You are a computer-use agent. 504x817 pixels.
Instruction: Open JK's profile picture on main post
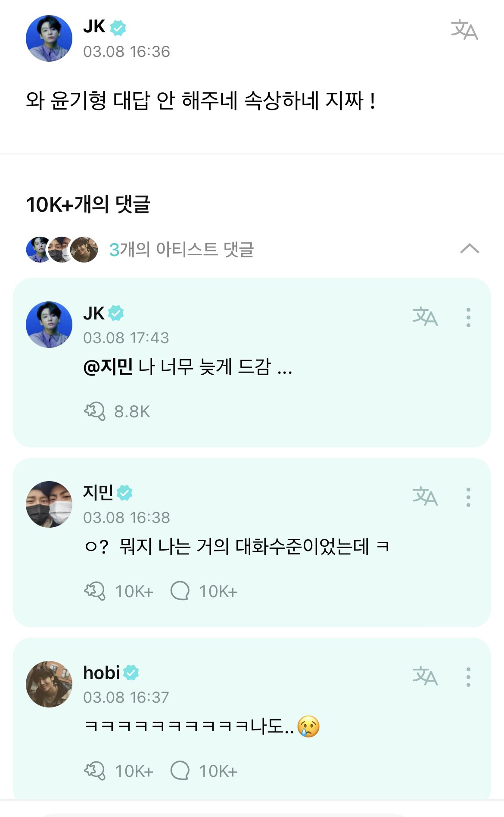pyautogui.click(x=49, y=38)
